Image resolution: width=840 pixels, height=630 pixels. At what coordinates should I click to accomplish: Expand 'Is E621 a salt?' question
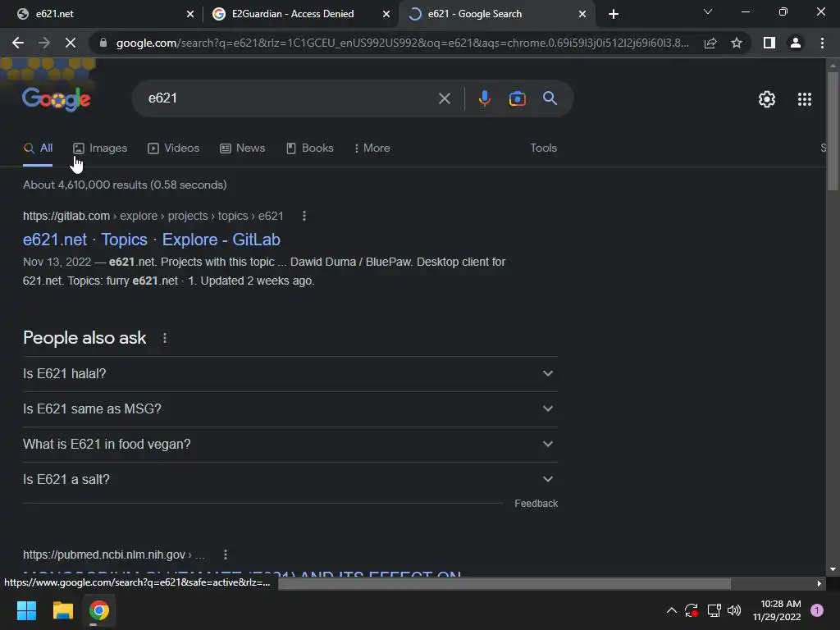[290, 480]
